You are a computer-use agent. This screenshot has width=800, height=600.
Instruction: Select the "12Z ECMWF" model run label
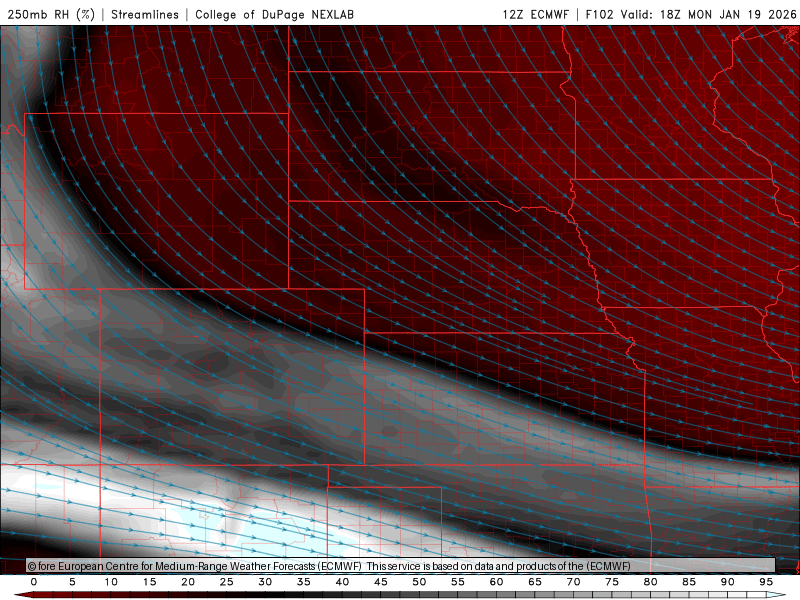[x=535, y=14]
